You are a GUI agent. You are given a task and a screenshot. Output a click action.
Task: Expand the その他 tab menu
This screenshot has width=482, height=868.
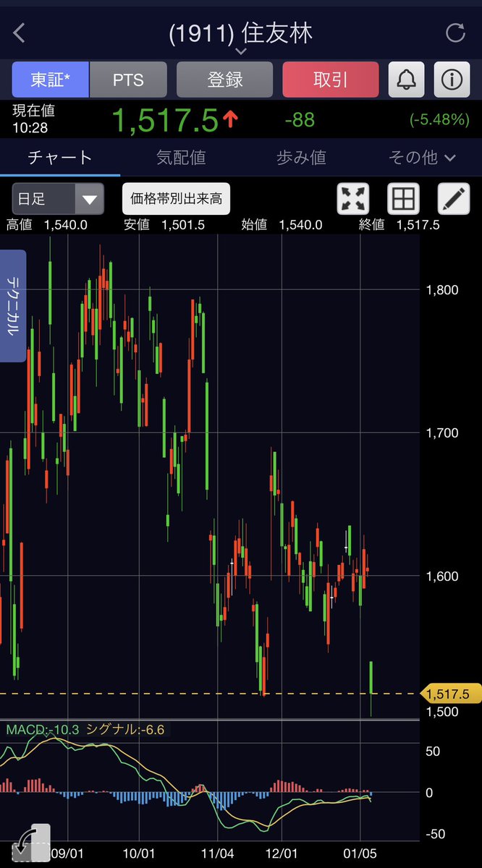[x=422, y=157]
